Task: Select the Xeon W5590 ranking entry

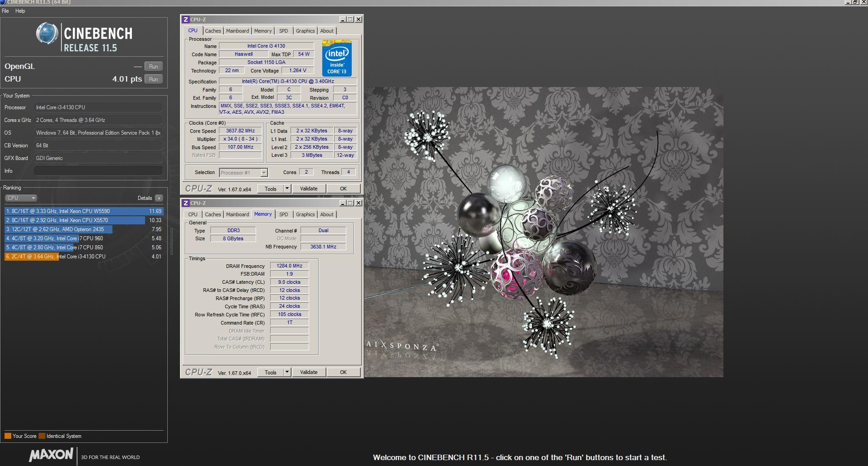Action: click(84, 211)
